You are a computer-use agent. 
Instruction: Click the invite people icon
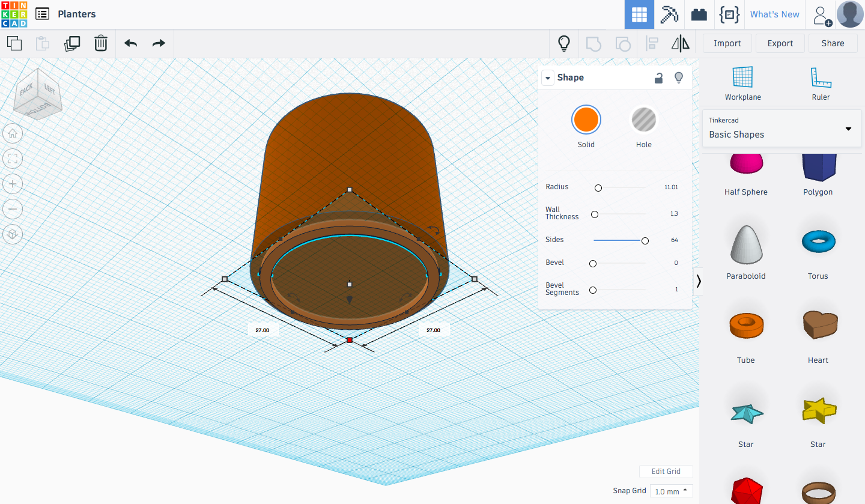pos(822,16)
